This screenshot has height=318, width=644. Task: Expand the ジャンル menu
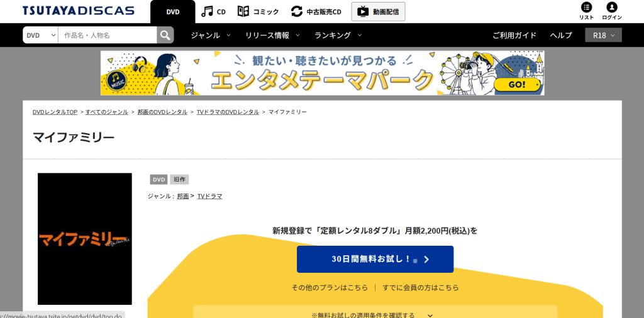[211, 35]
